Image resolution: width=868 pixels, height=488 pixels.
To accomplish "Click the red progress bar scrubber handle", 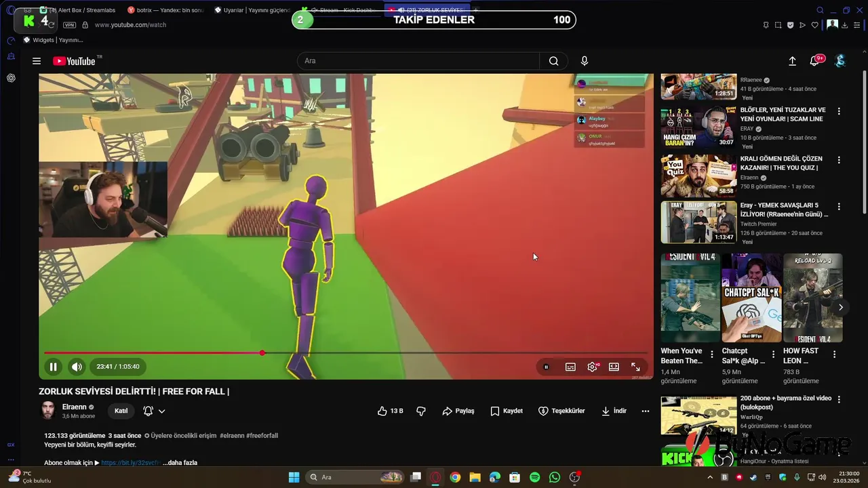I will pyautogui.click(x=262, y=353).
